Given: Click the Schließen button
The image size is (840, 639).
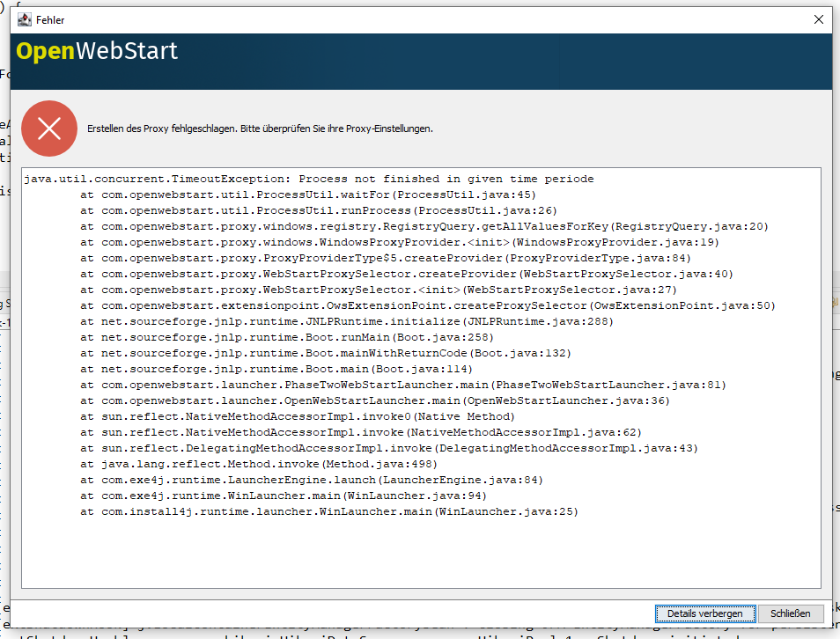Looking at the screenshot, I should coord(790,613).
